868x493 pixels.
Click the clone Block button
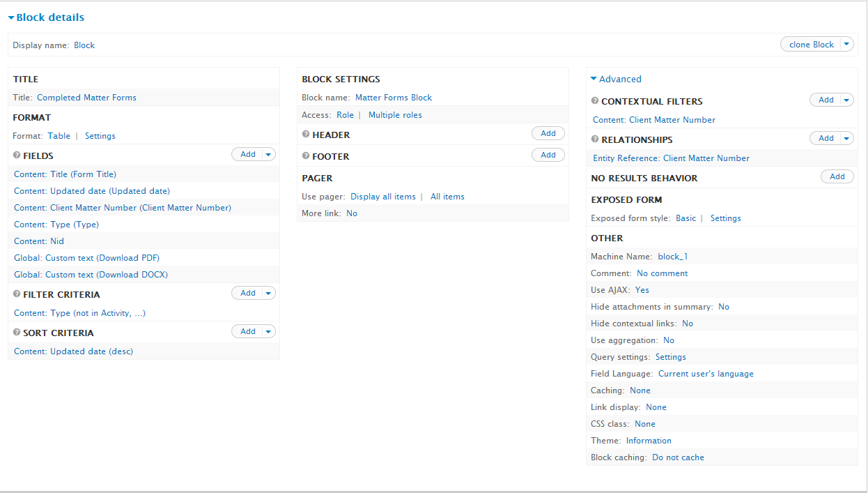[811, 44]
